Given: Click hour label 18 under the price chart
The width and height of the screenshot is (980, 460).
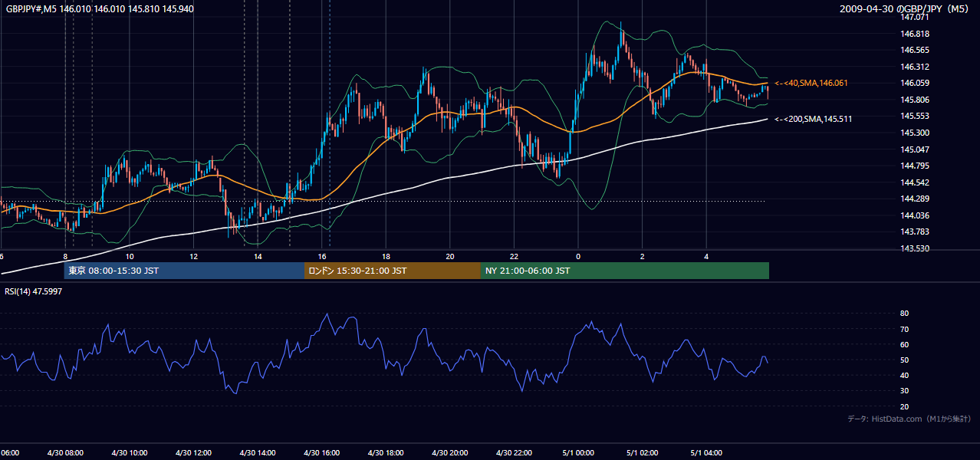Looking at the screenshot, I should [x=386, y=257].
